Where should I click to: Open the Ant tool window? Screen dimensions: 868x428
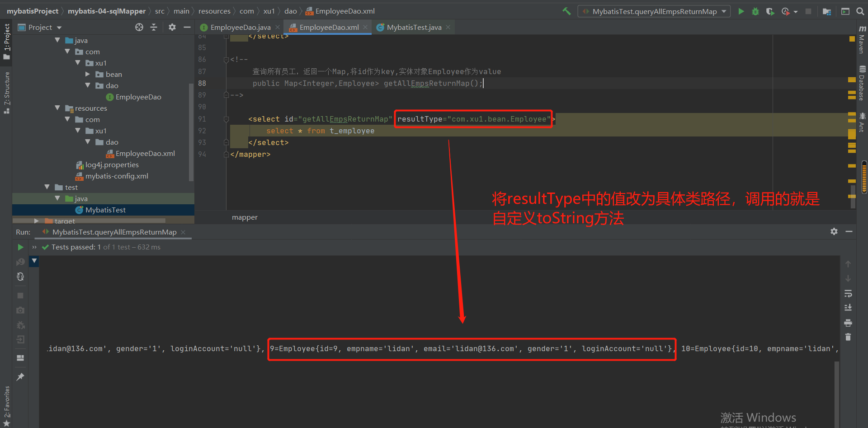click(x=862, y=122)
